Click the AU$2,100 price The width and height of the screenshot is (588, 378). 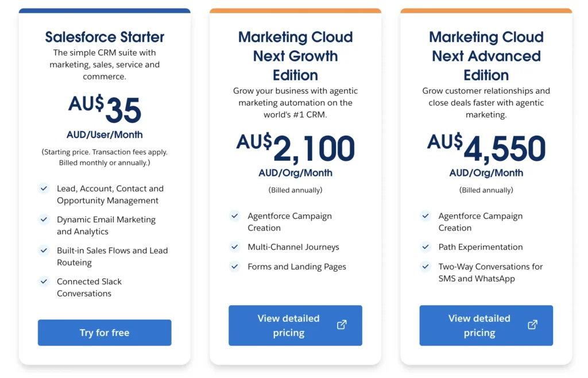(296, 148)
